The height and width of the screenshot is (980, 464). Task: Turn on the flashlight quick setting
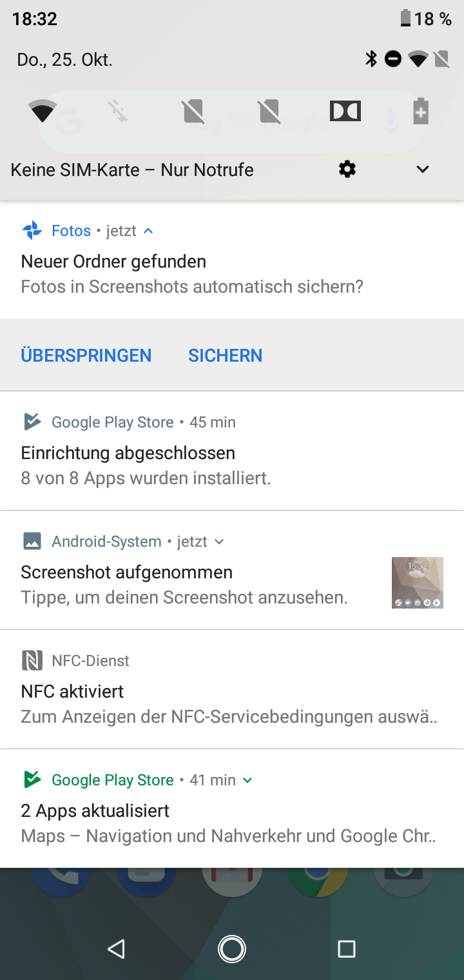tap(118, 112)
